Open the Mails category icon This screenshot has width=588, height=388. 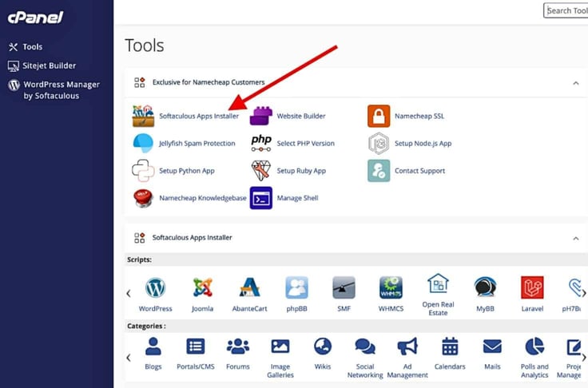[492, 346]
